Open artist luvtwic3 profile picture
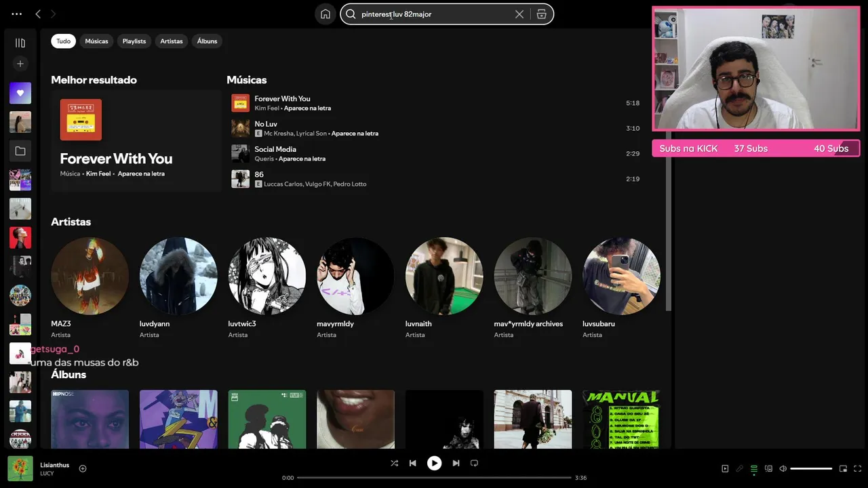The width and height of the screenshot is (868, 488). point(267,276)
